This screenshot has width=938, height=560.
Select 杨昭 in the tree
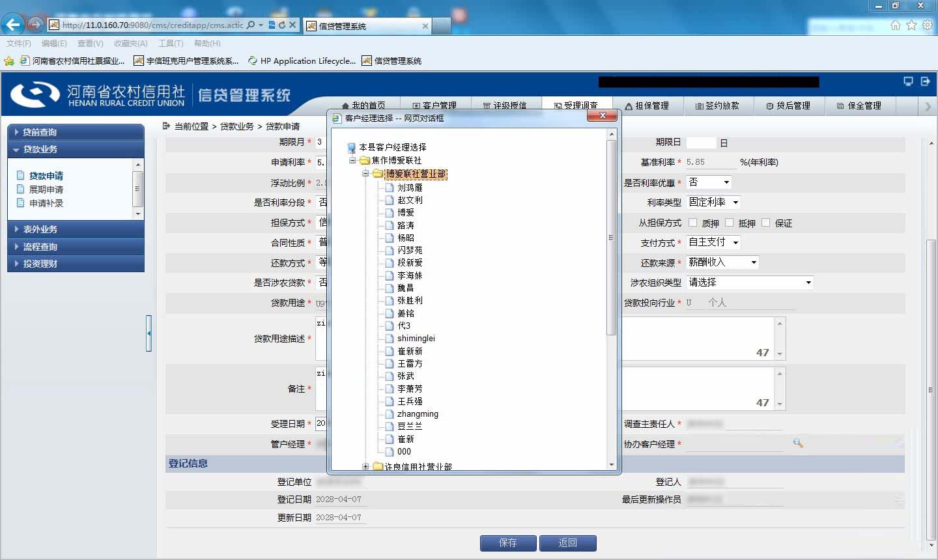click(x=406, y=238)
